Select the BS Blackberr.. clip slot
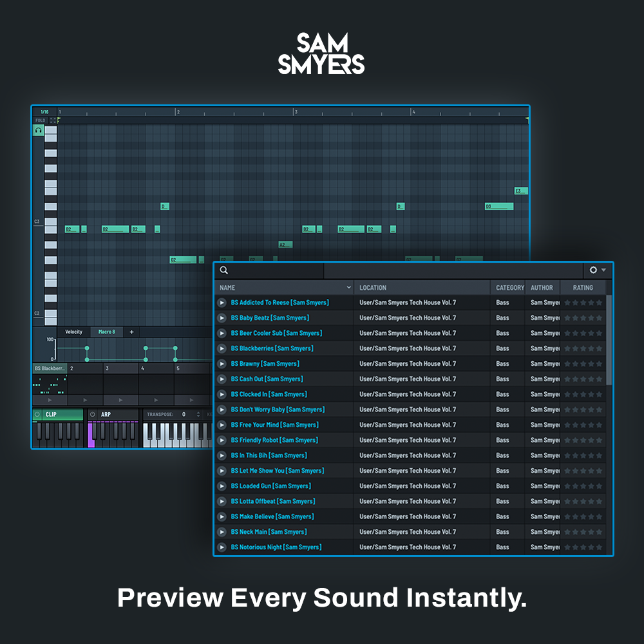Image resolution: width=644 pixels, height=644 pixels. [50, 368]
